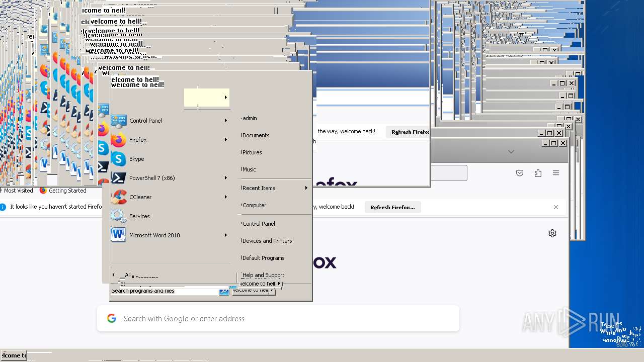Viewport: 644px width, 362px height.
Task: Open Devices and Printers
Action: pyautogui.click(x=267, y=241)
